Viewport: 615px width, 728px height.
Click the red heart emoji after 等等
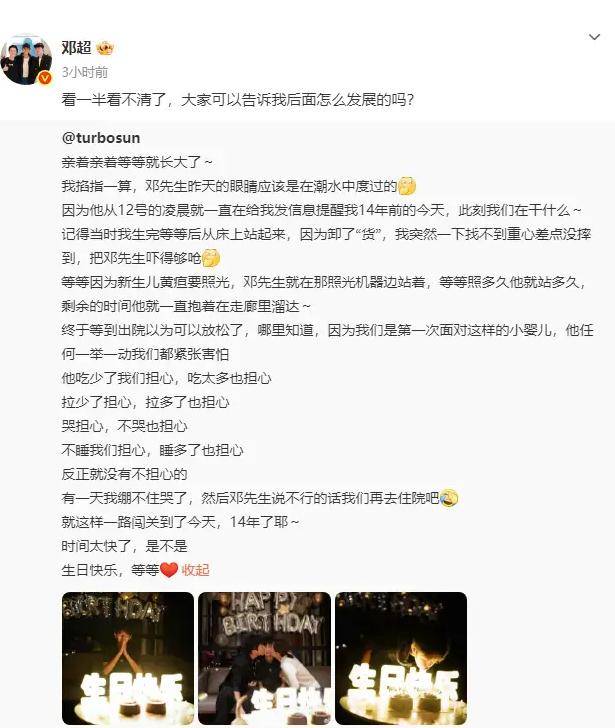click(x=169, y=570)
